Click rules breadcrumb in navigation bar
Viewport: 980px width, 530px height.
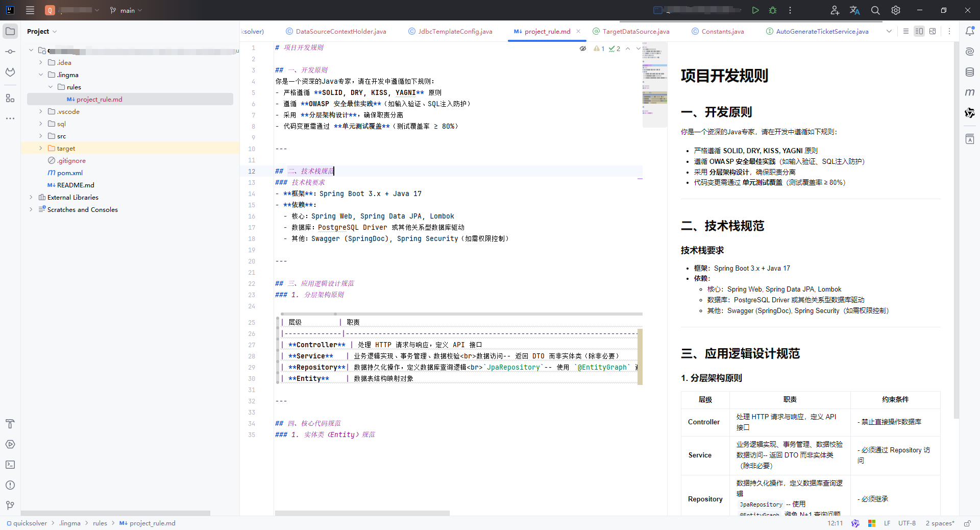100,523
